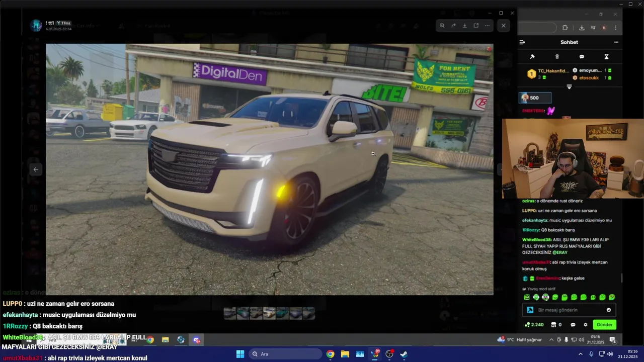Open the moderator hammer tool in chat
This screenshot has width=644, height=362.
532,57
